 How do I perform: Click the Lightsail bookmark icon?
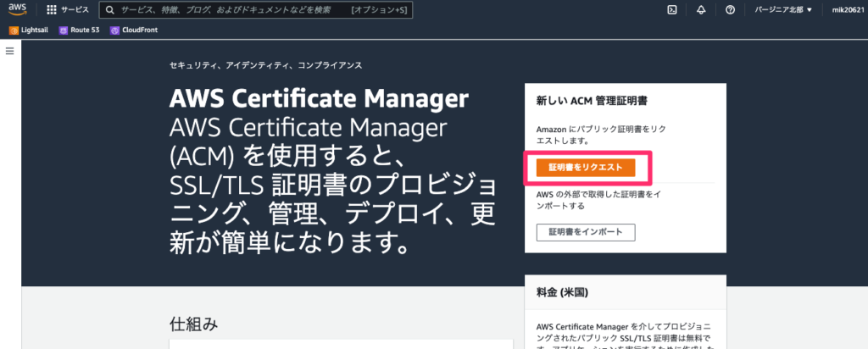point(14,30)
